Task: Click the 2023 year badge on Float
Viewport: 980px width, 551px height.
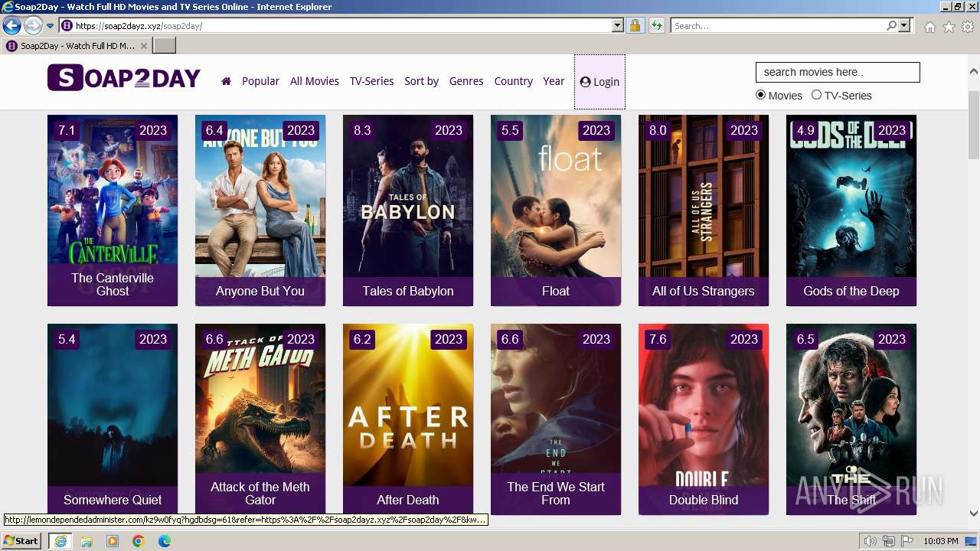Action: [596, 130]
